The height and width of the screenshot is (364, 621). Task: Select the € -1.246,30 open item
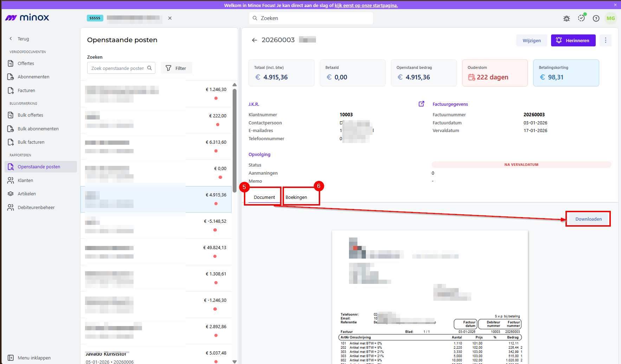[156, 305]
